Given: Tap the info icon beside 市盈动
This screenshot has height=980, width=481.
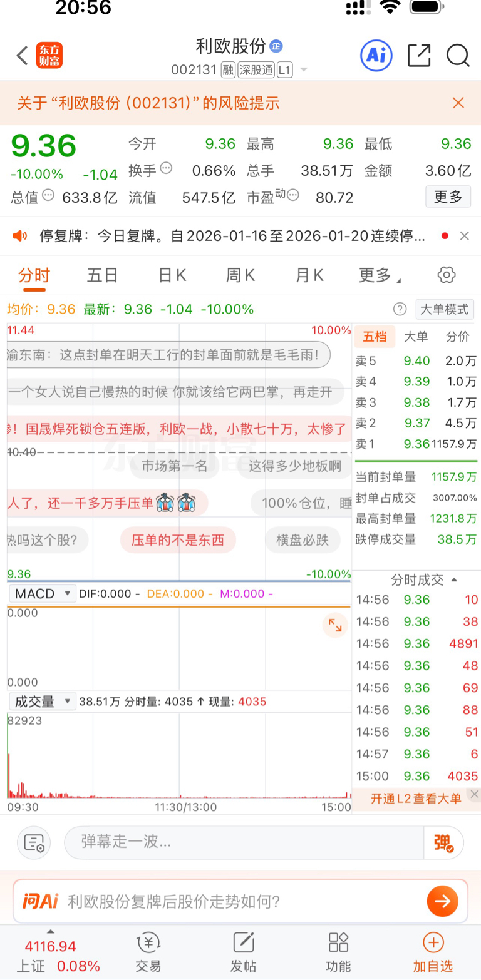Looking at the screenshot, I should click(292, 195).
